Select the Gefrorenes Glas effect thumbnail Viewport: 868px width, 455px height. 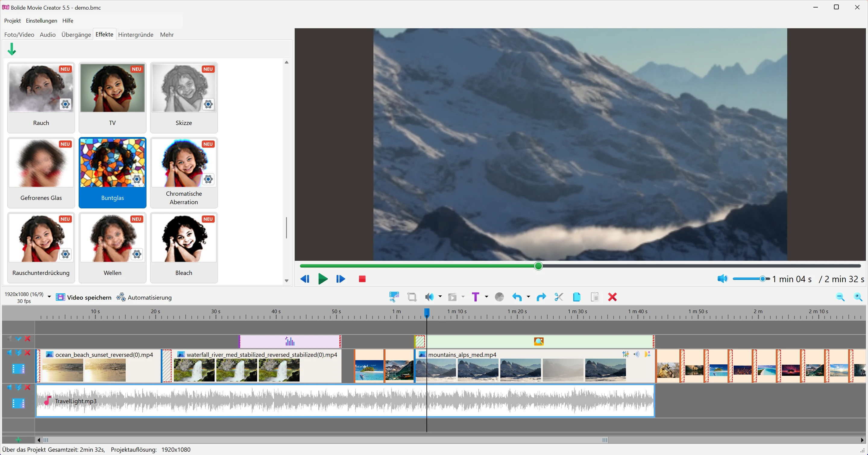(x=41, y=173)
